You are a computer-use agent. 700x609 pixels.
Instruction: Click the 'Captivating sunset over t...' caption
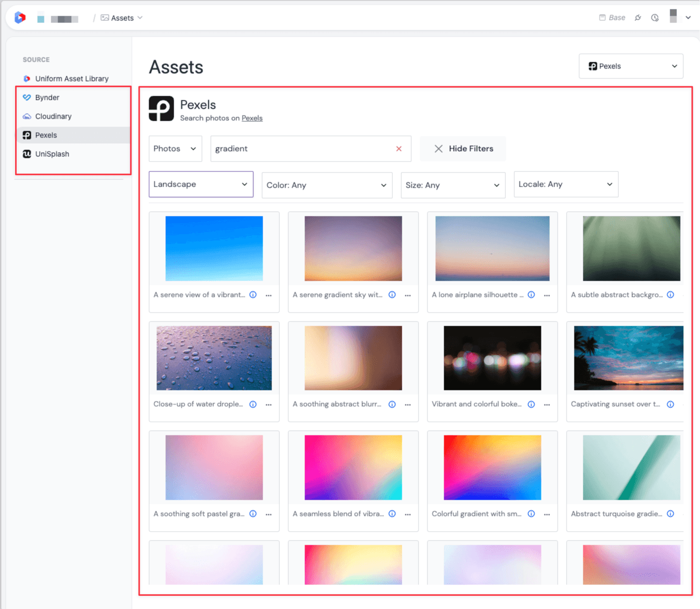tap(615, 404)
